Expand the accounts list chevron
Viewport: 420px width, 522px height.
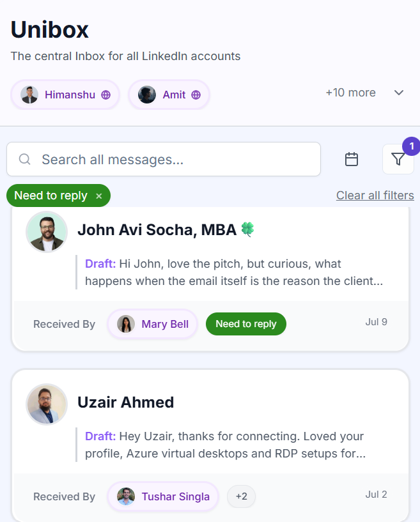tap(399, 93)
